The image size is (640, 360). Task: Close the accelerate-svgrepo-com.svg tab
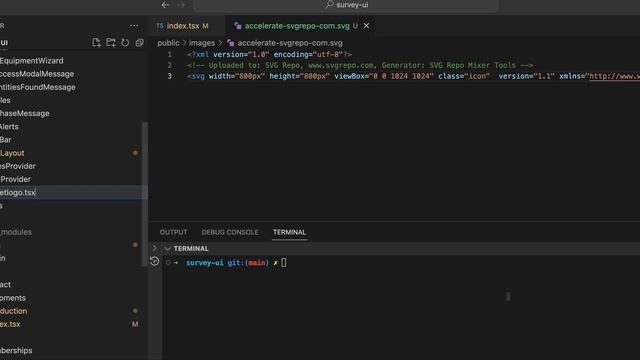[x=367, y=26]
